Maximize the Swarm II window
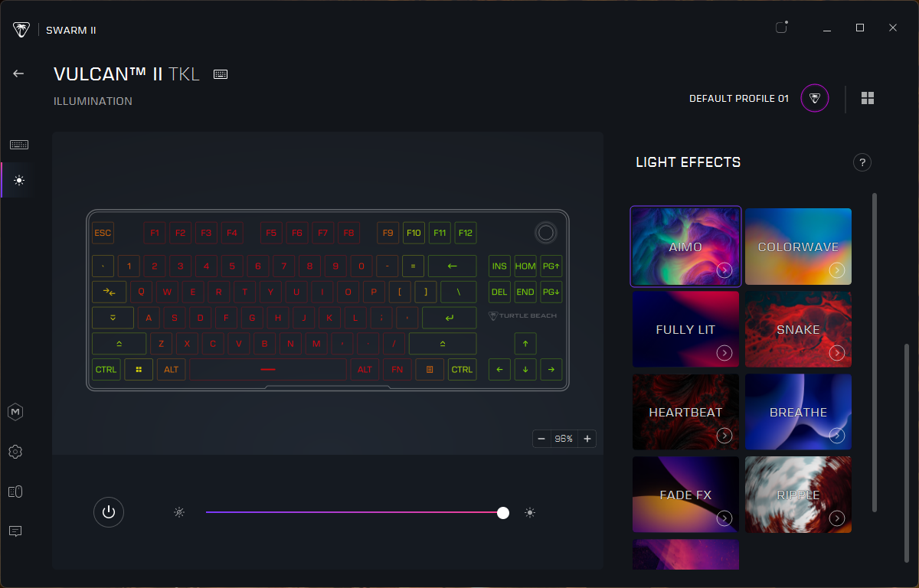The height and width of the screenshot is (588, 919). 860,28
